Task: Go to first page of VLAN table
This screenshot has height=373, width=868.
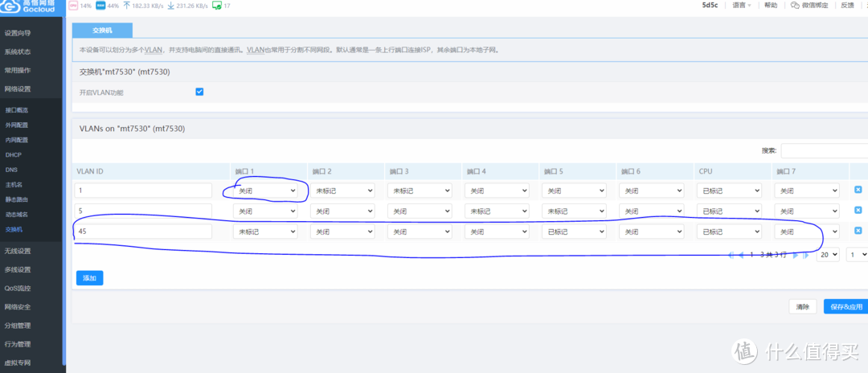Action: [x=731, y=255]
